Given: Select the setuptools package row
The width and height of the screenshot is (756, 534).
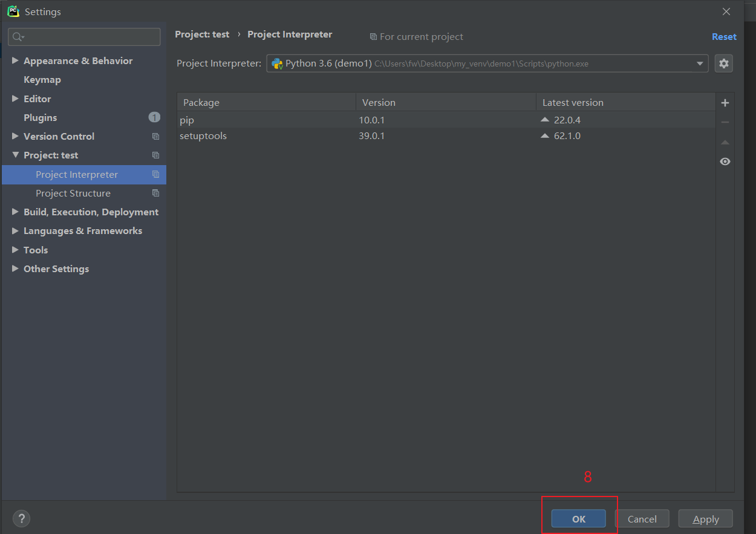Looking at the screenshot, I should (446, 135).
